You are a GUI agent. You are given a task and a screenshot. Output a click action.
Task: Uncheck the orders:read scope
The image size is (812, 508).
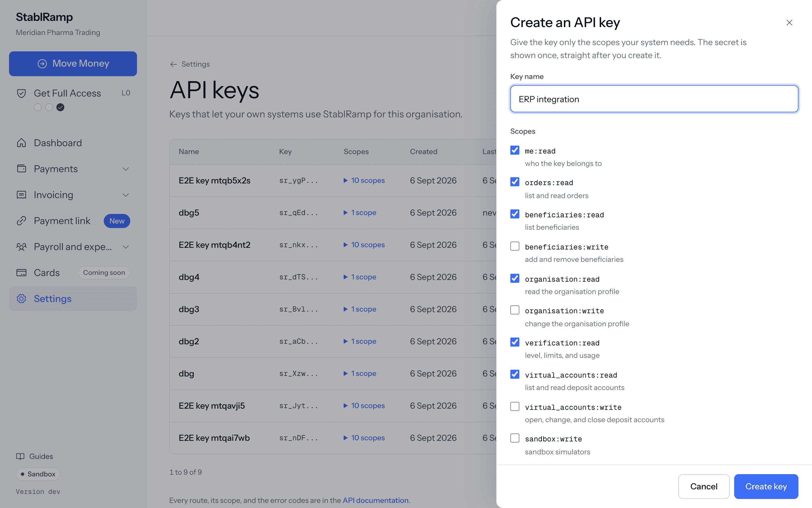coord(515,182)
